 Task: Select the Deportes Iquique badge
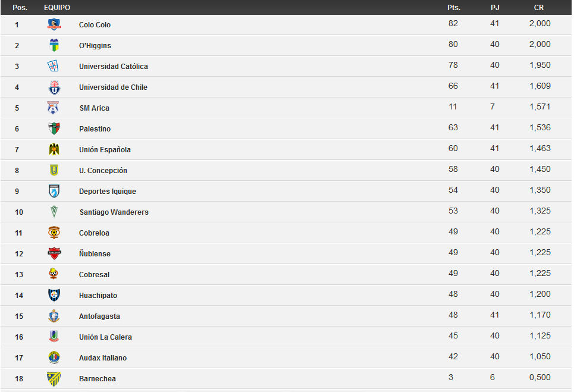(x=54, y=191)
